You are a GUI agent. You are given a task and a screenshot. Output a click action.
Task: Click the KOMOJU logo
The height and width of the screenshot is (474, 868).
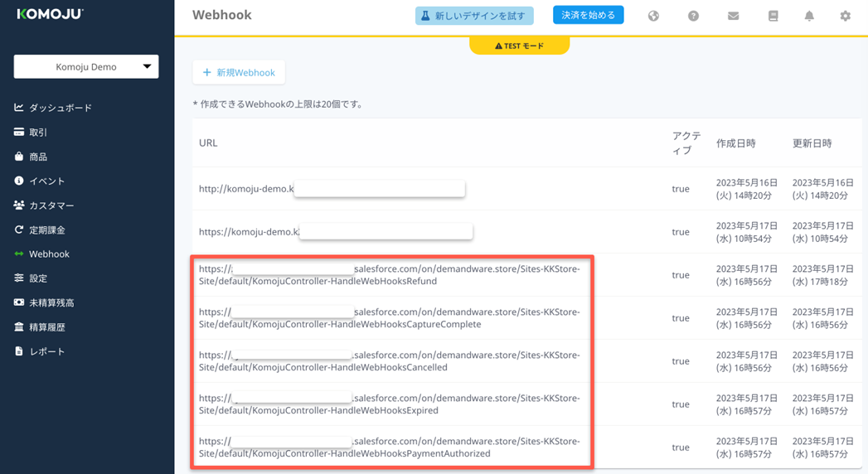pos(50,14)
